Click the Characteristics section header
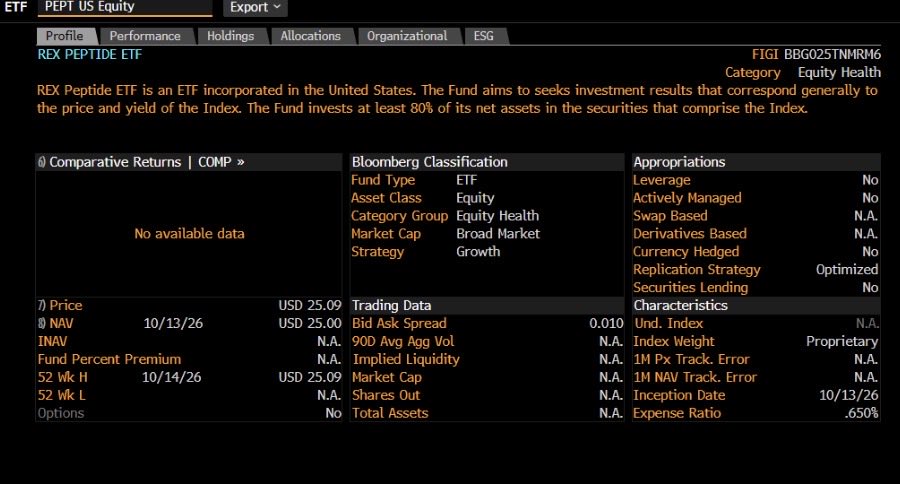The width and height of the screenshot is (900, 484). [x=680, y=305]
